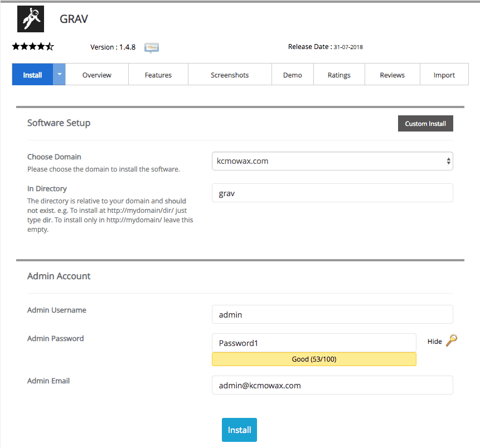This screenshot has height=448, width=480.
Task: Click the Admin Username label
Action: click(57, 310)
